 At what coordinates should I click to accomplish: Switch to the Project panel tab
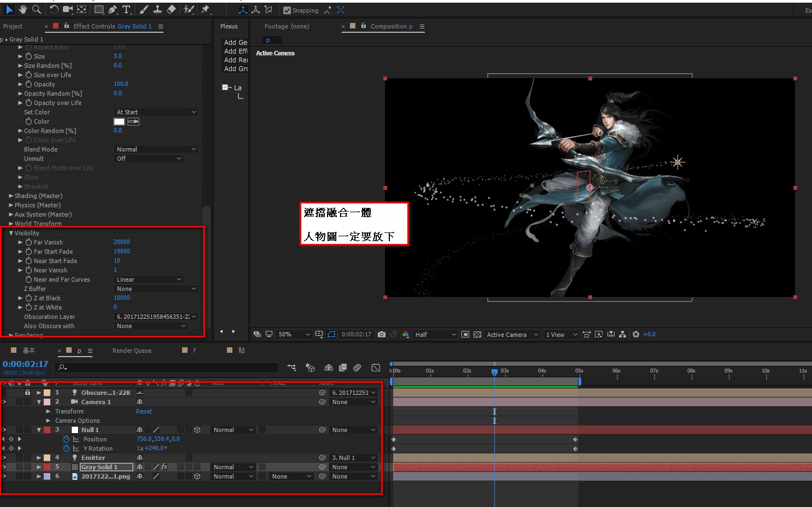point(13,26)
